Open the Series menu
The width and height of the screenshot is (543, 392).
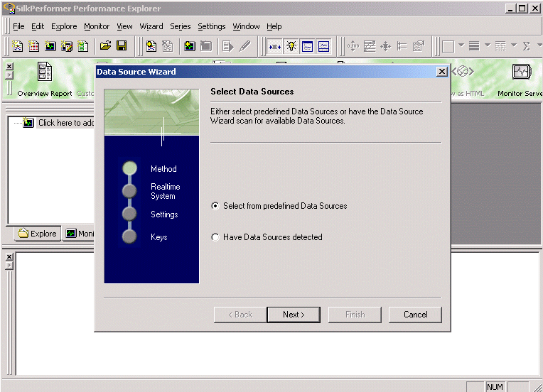(x=181, y=26)
